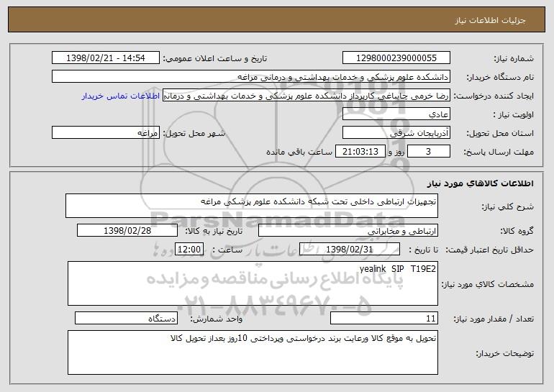Click the تاریخ نیاز به کالا label
The image size is (554, 392).
tap(214, 231)
